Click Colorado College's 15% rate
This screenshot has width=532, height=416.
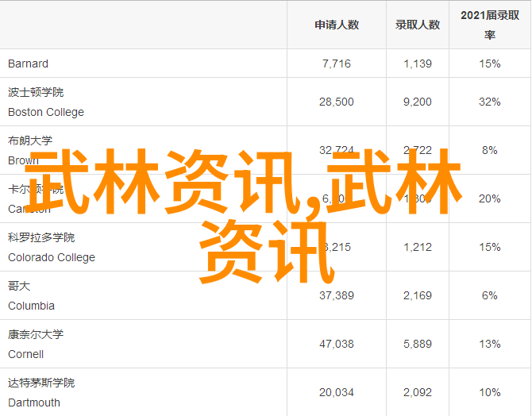pos(490,247)
